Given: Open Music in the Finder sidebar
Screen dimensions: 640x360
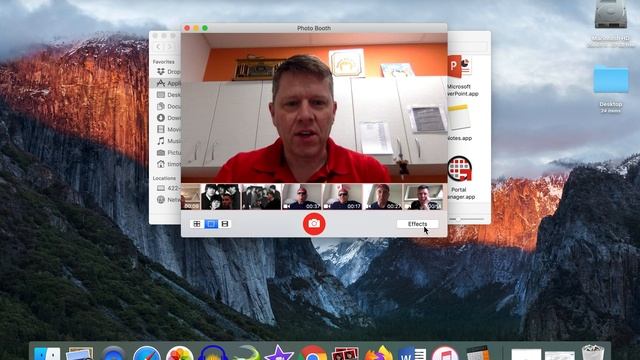Looking at the screenshot, I should [x=168, y=141].
